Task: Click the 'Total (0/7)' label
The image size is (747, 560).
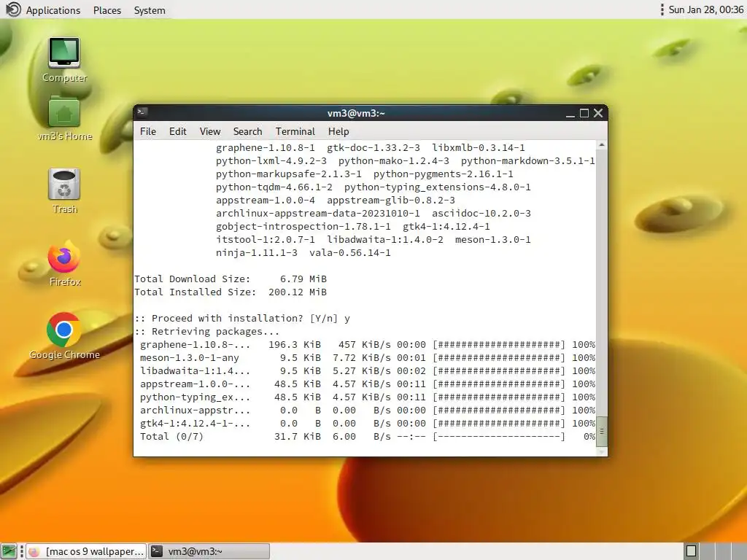Action: (x=171, y=437)
